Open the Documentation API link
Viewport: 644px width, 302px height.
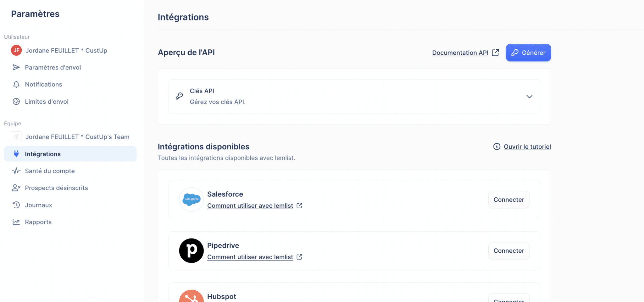point(460,53)
